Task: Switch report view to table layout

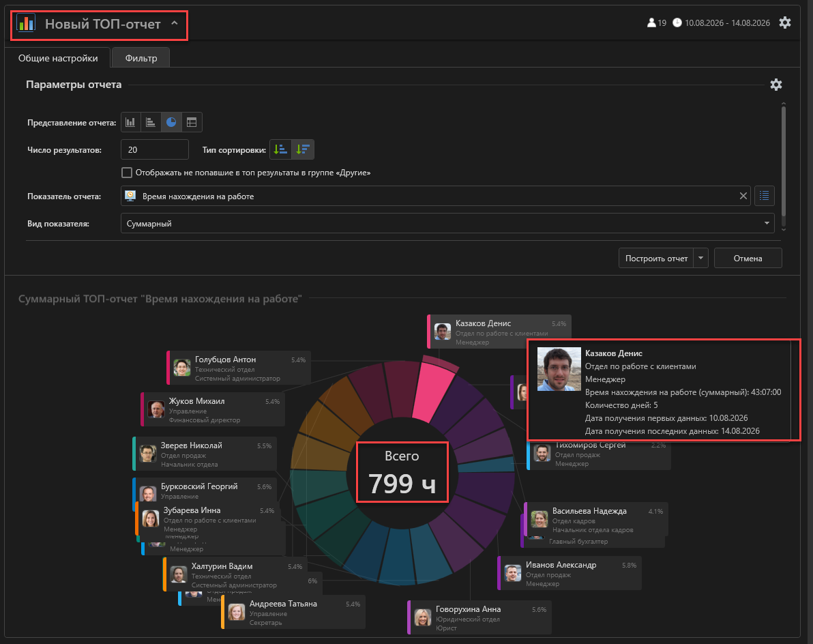Action: [x=192, y=122]
